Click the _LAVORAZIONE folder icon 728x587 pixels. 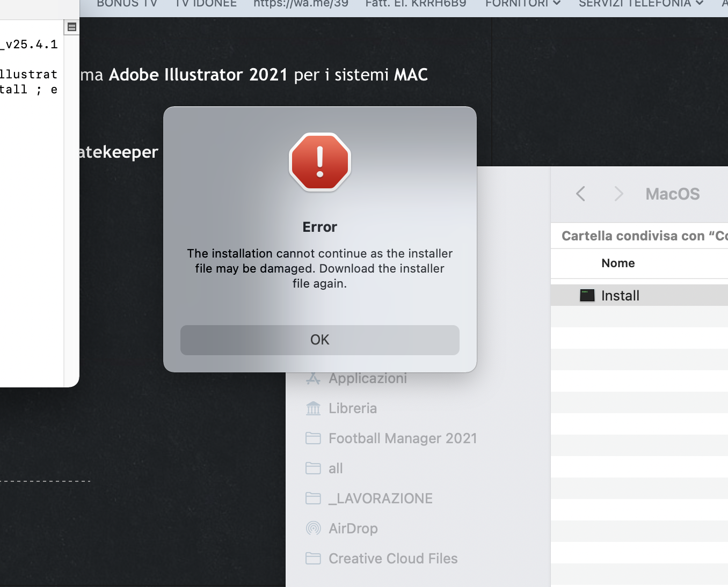point(313,498)
